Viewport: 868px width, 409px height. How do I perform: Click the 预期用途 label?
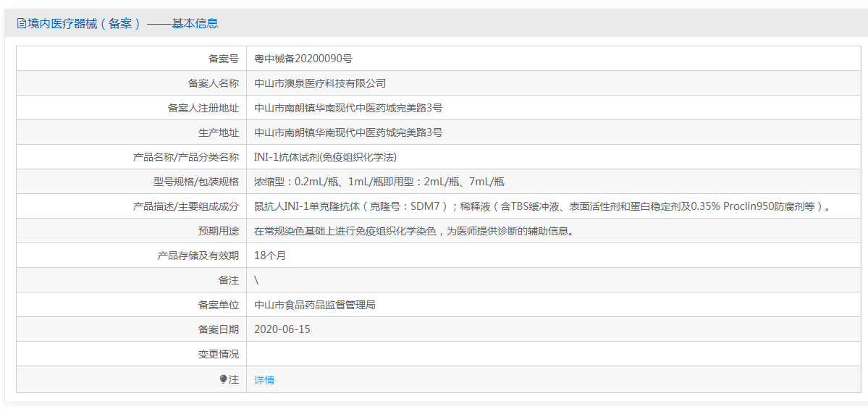click(219, 231)
